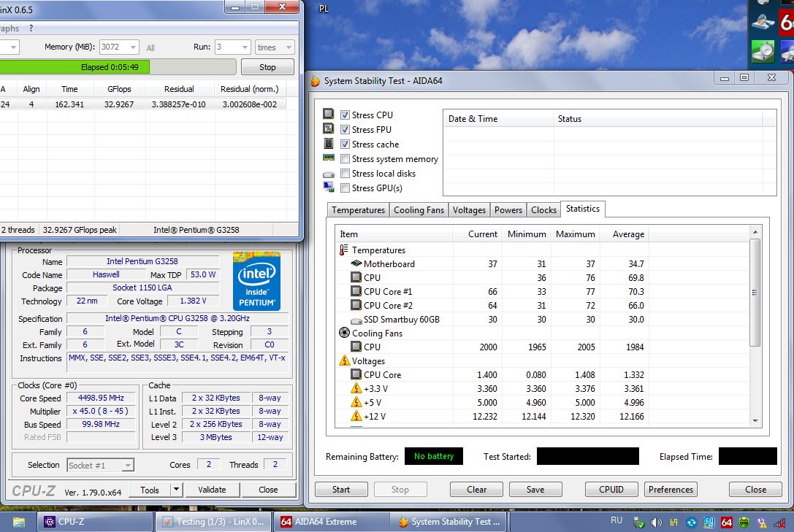Uncheck Stress CPU checkbox
This screenshot has height=532, width=794.
coord(345,115)
